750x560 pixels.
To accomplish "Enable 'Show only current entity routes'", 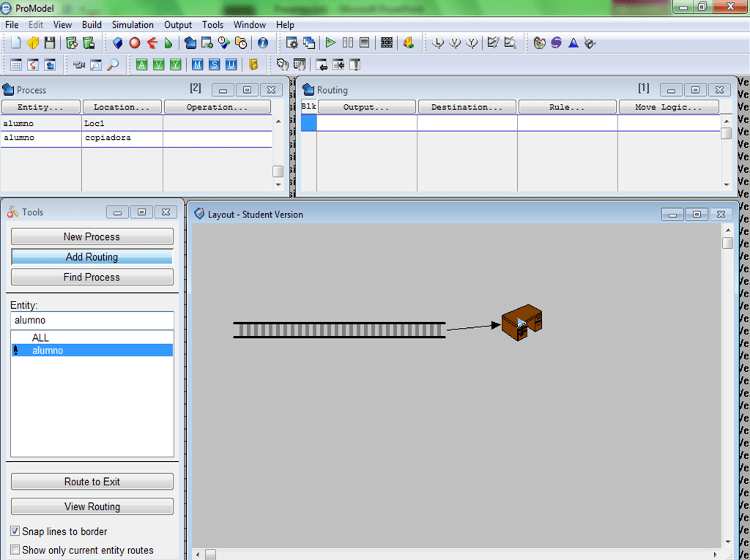I will pyautogui.click(x=15, y=550).
